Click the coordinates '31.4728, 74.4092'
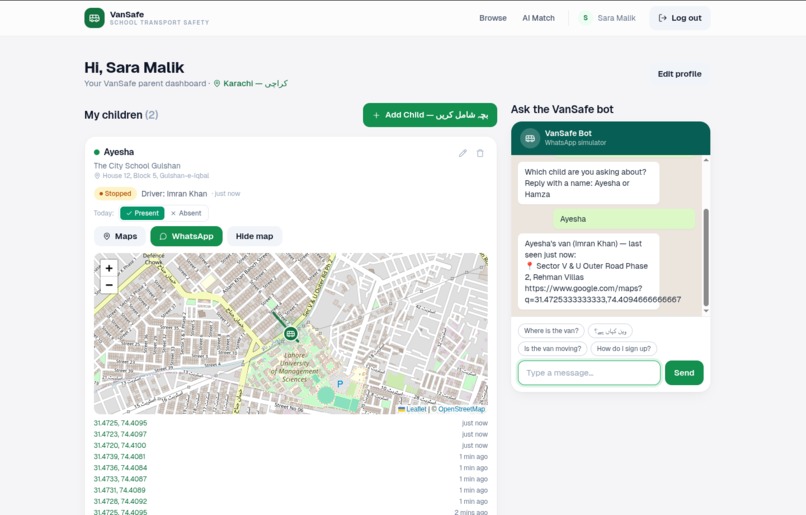The image size is (806, 515). pos(120,502)
